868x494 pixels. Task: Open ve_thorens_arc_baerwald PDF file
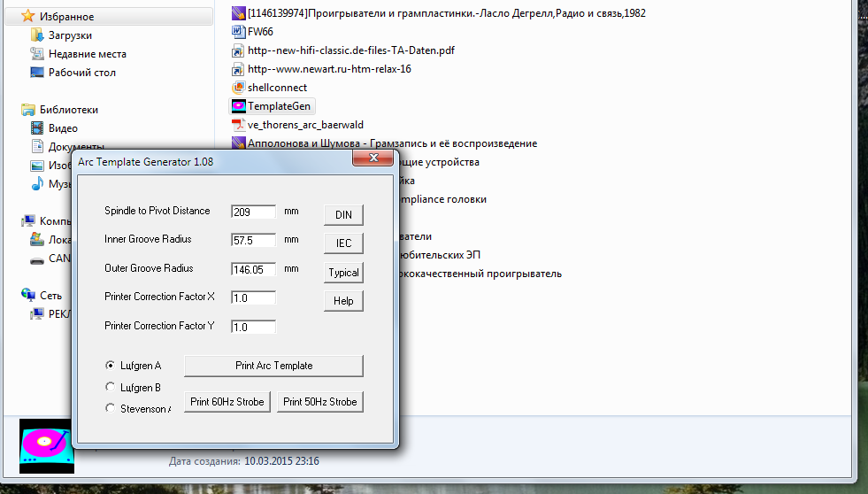[304, 125]
